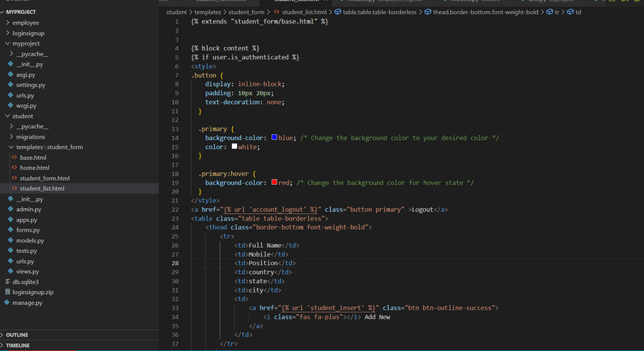Click the student_list.html breadcrumb
This screenshot has height=351, width=644.
click(x=304, y=12)
